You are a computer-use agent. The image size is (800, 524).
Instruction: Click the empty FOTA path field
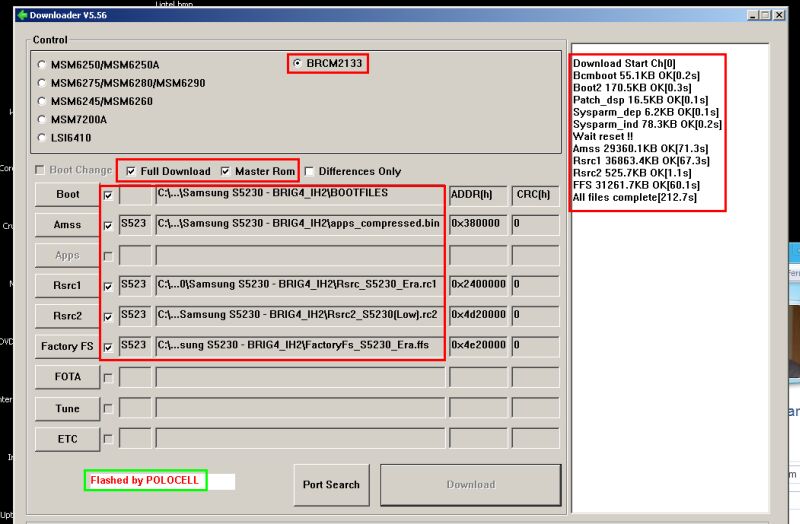click(x=299, y=378)
